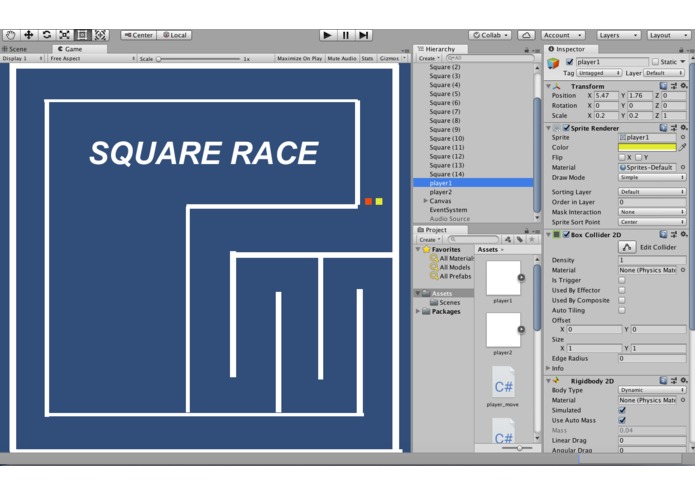
Task: Open the yellow Color swatch picker
Action: click(x=647, y=147)
